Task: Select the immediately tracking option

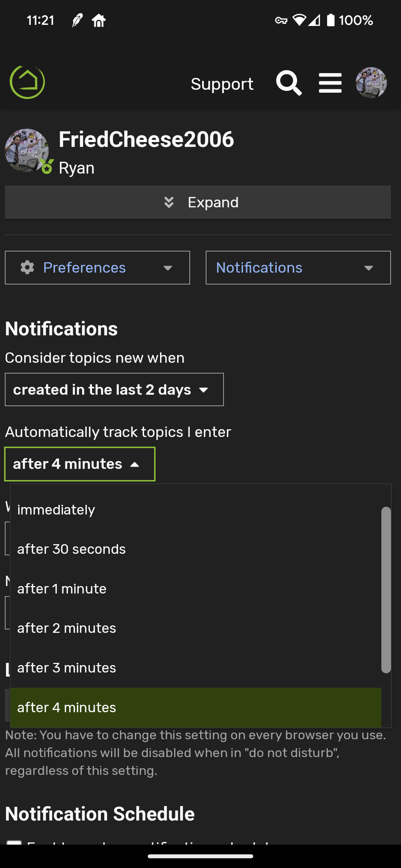Action: [x=56, y=510]
